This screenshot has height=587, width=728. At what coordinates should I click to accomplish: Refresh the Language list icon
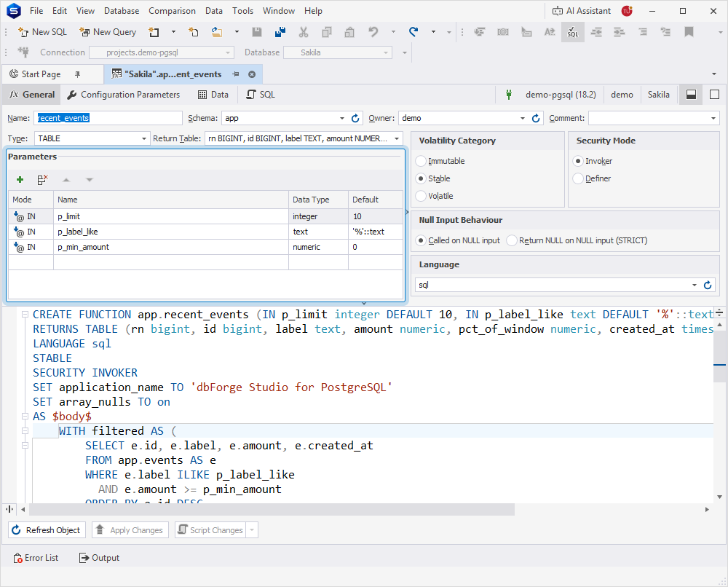point(708,285)
